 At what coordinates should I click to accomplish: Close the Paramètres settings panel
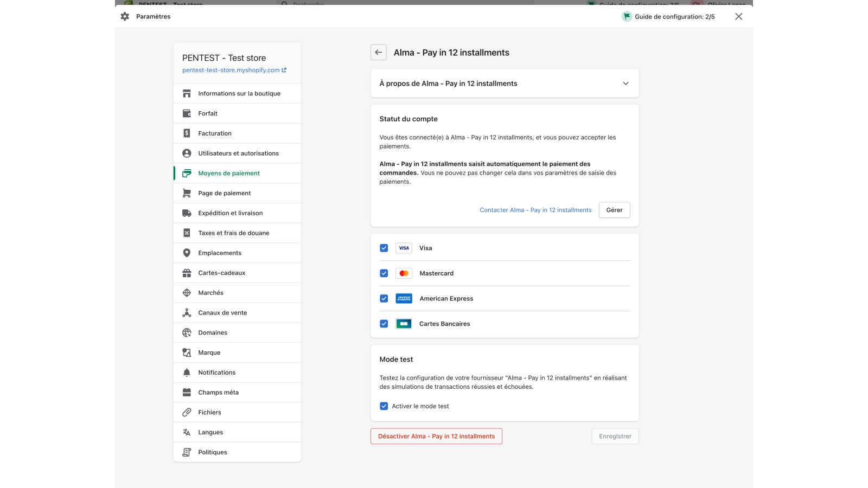(738, 16)
